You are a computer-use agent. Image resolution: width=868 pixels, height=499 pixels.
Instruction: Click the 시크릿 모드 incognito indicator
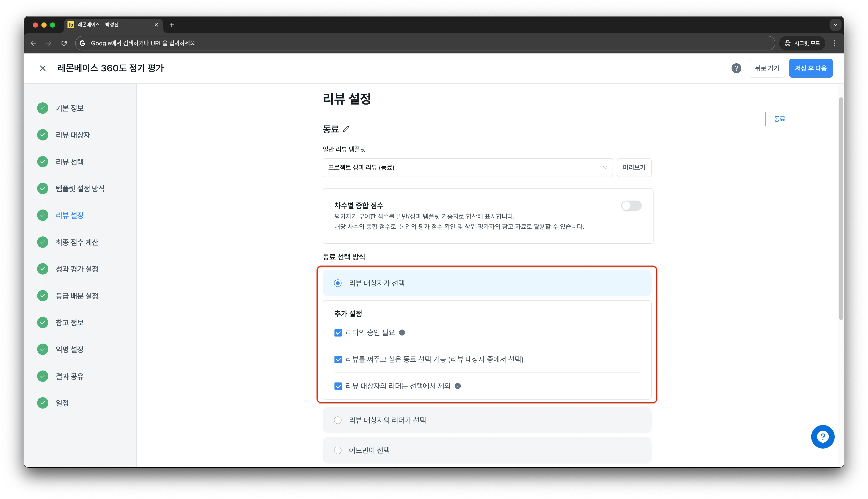point(802,43)
